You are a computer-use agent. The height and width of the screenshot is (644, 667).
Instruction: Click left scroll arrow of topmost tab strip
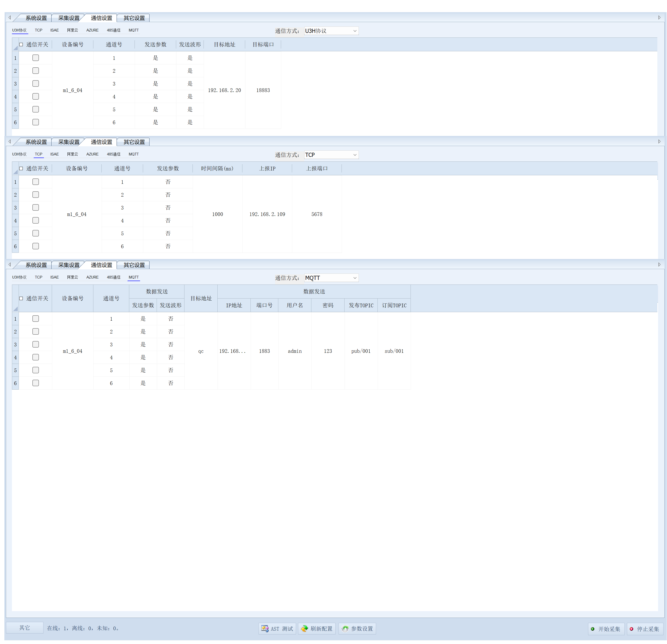(x=9, y=18)
